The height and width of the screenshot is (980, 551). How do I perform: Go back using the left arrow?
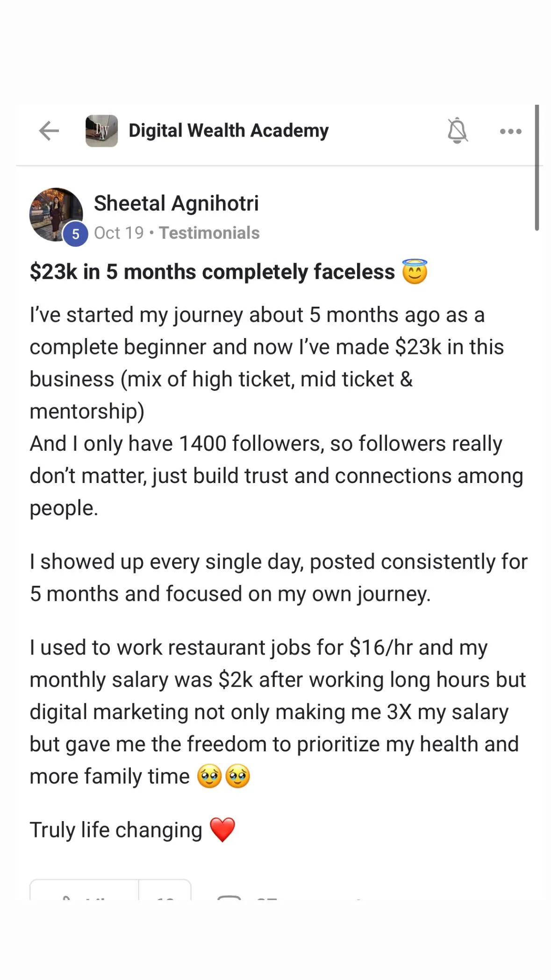point(49,131)
